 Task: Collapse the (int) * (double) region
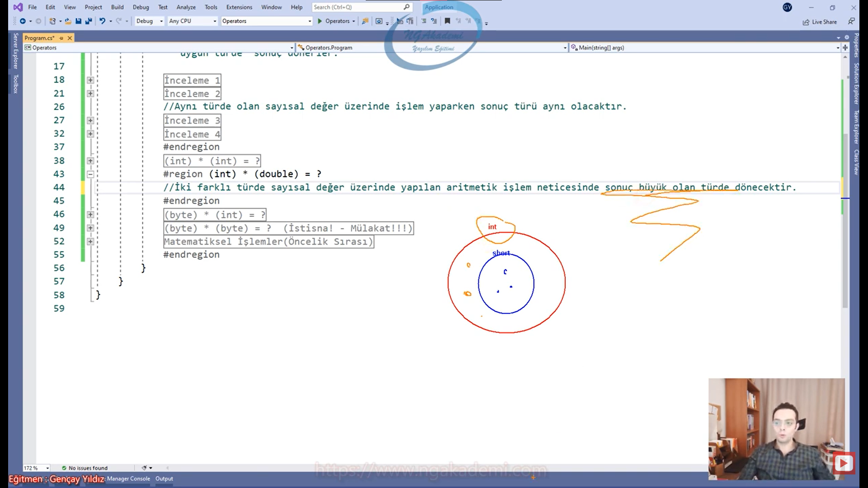click(90, 174)
